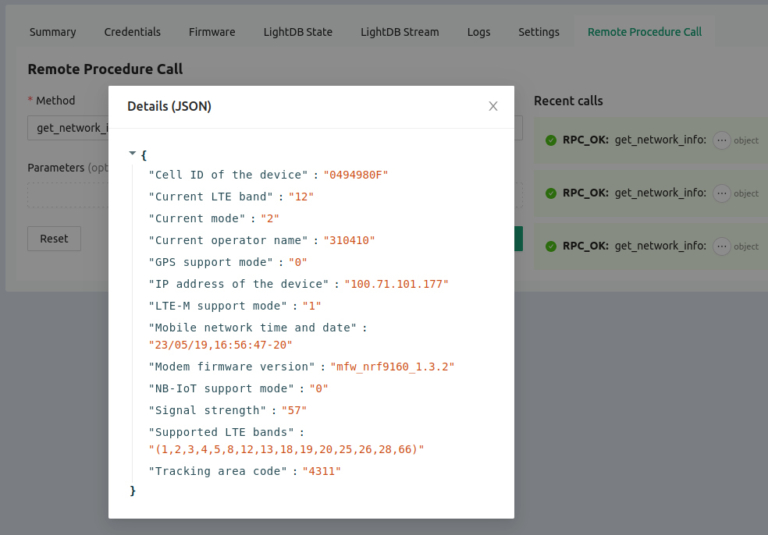This screenshot has height=535, width=768.
Task: Click green check icon of first RPC_OK
Action: coord(551,140)
